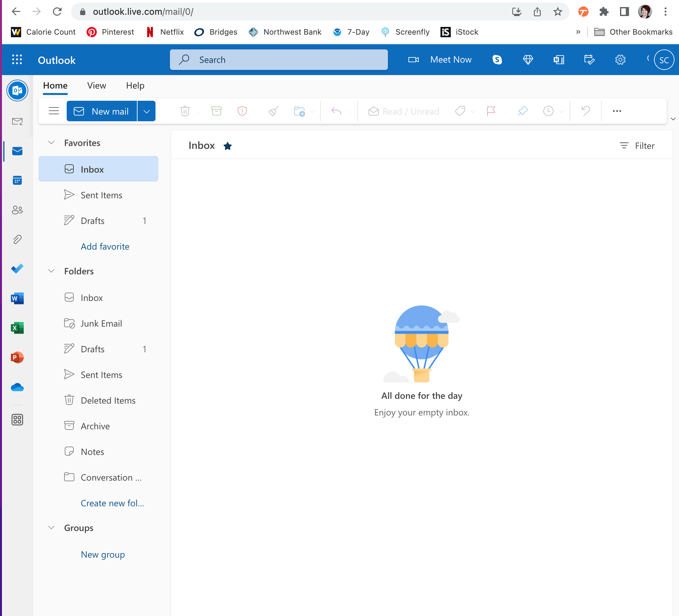Open the To Do checkmark app
Screen dimensions: 679x616
[17, 269]
